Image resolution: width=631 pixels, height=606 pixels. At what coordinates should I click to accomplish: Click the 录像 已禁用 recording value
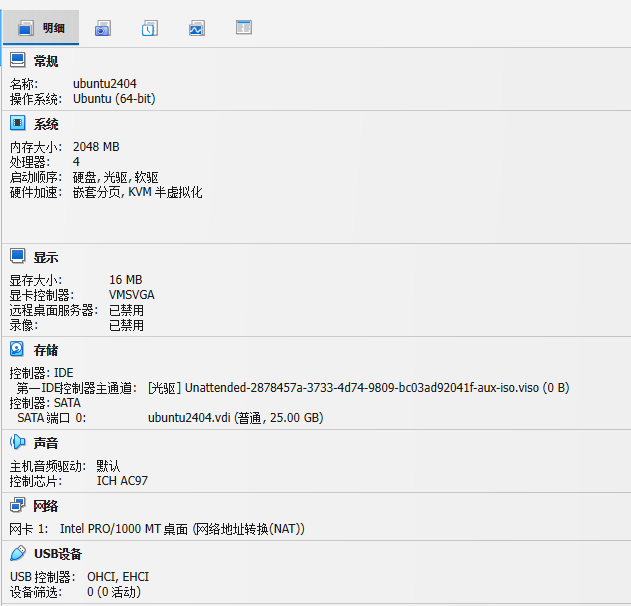pyautogui.click(x=126, y=325)
